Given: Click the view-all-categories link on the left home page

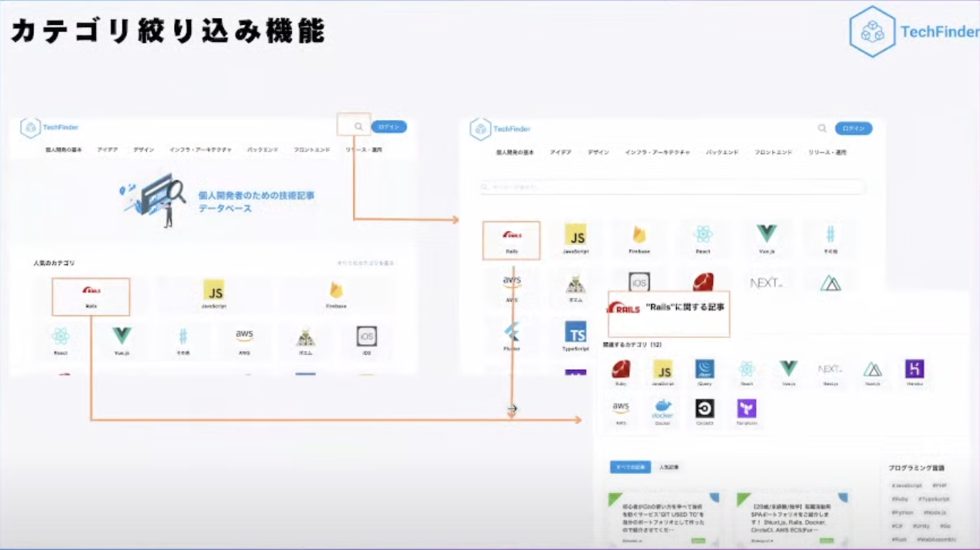Looking at the screenshot, I should (366, 263).
